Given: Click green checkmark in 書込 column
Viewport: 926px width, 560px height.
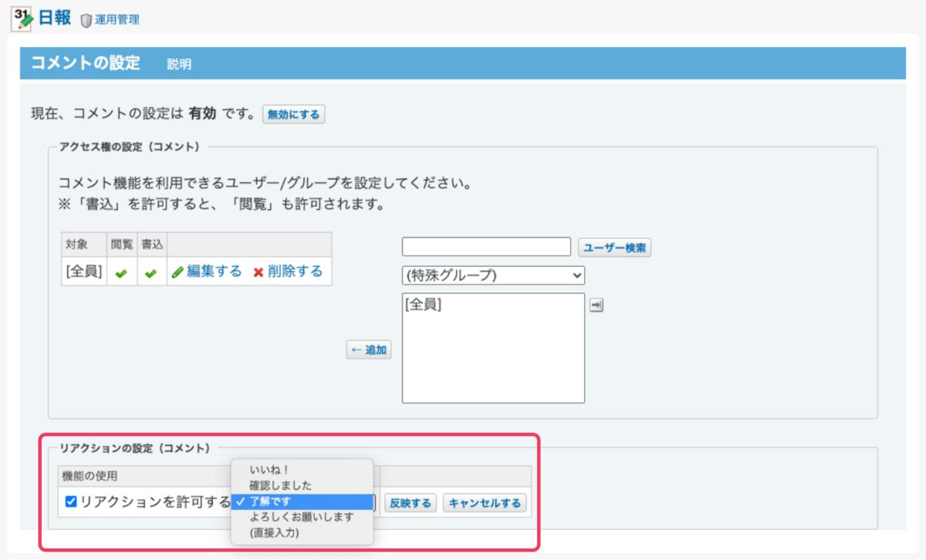Looking at the screenshot, I should pos(150,272).
